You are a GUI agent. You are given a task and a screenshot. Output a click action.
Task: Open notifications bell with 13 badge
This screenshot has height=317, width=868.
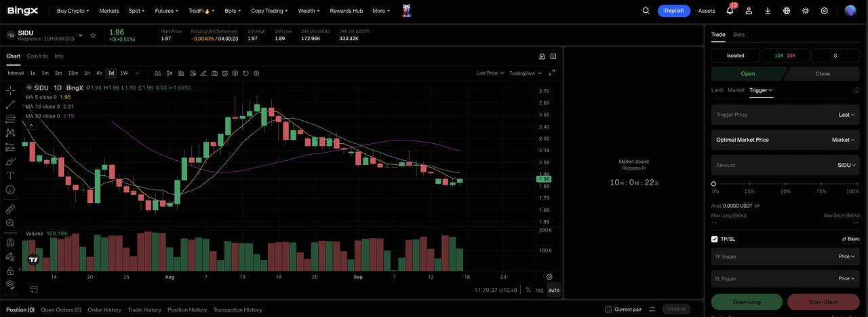pyautogui.click(x=730, y=10)
